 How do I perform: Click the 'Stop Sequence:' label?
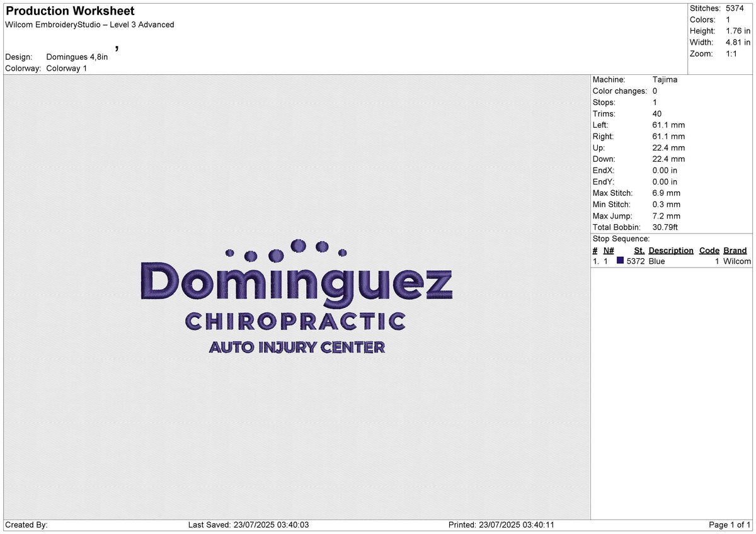tap(621, 239)
